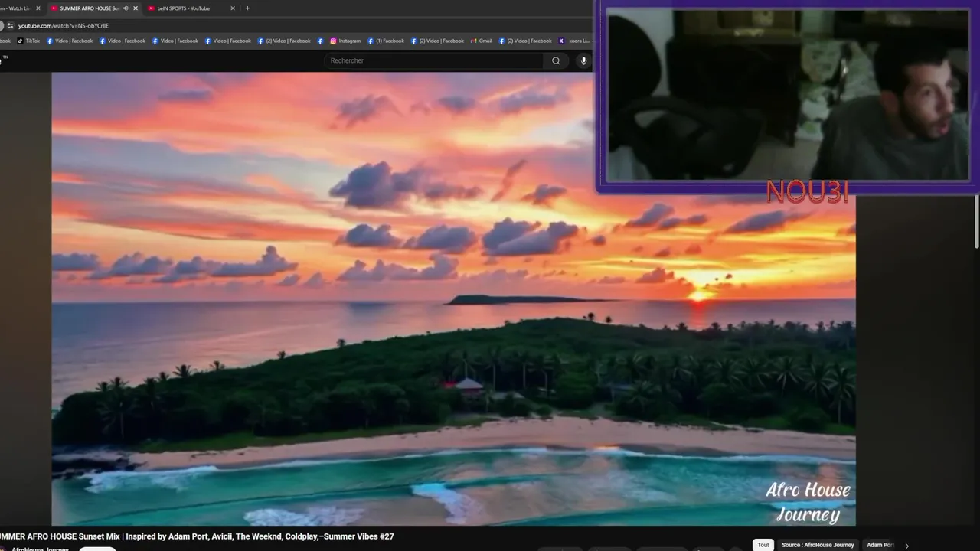Mute audio via the SUMMER AFRO HOUSE tab speaker icon

point(126,8)
